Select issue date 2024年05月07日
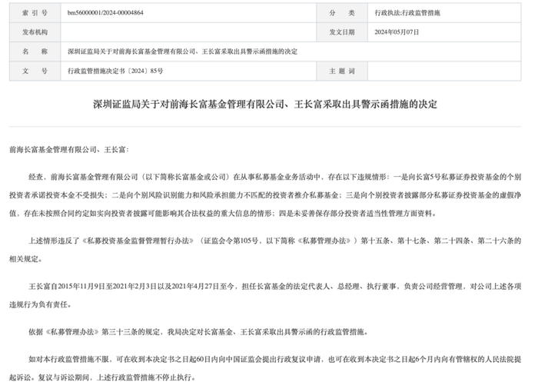The width and height of the screenshot is (538, 392). click(x=397, y=32)
